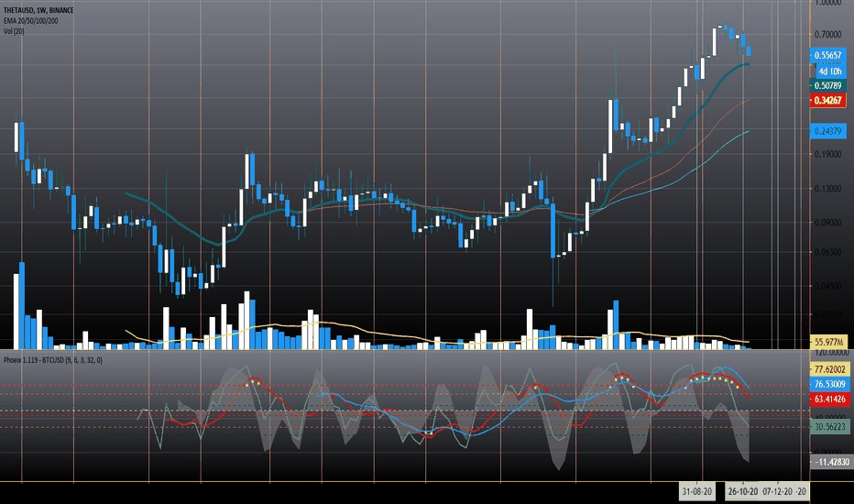This screenshot has height=504, width=854.
Task: Select the 31-08-20 date marker
Action: coord(696,491)
